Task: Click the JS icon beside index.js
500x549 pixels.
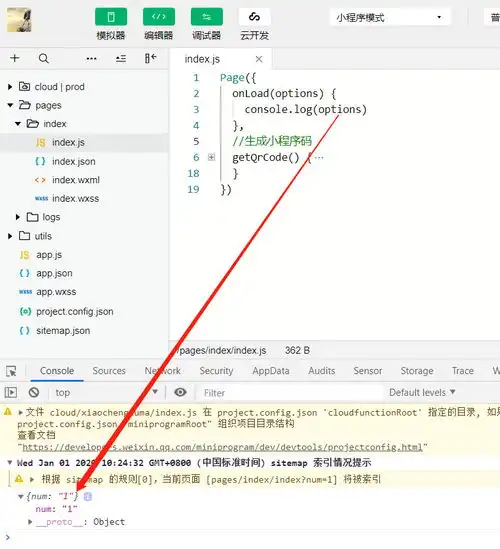Action: point(40,143)
